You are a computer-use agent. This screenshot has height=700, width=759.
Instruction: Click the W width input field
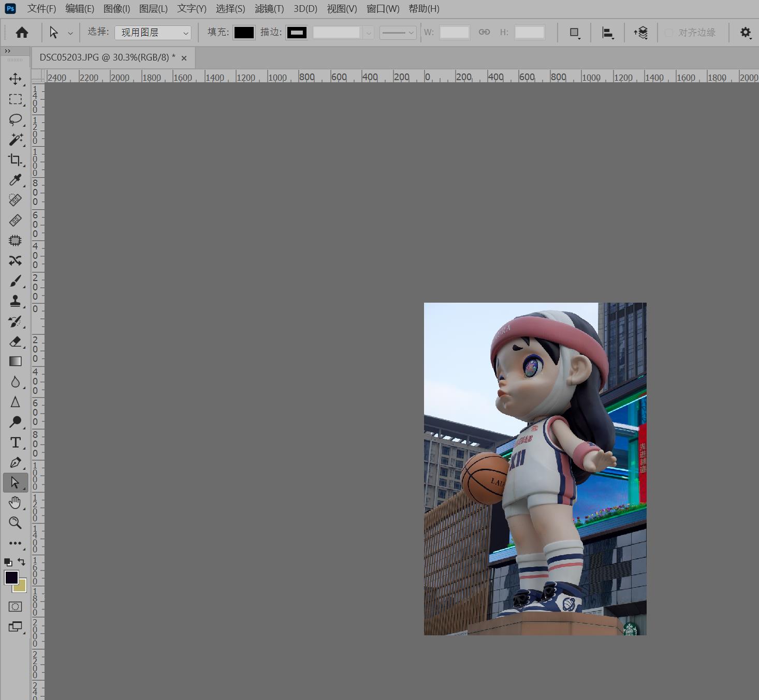click(x=455, y=33)
